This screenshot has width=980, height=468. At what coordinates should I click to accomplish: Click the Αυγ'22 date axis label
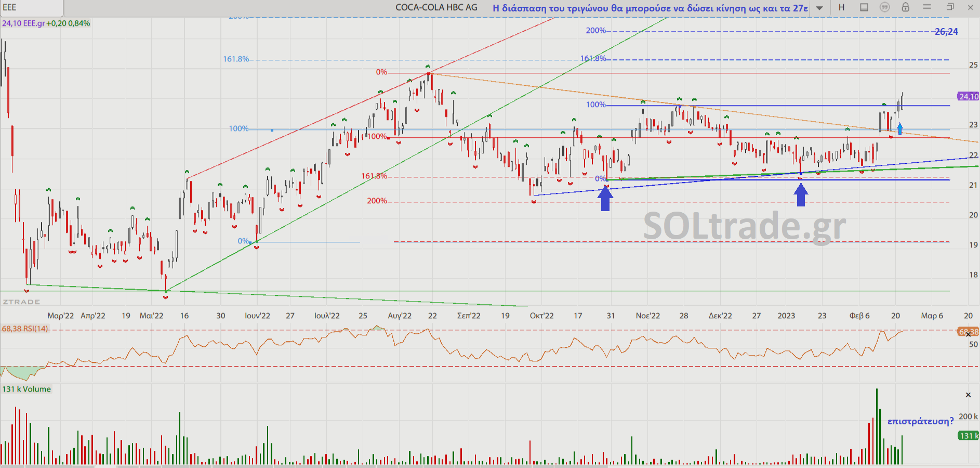coord(400,316)
